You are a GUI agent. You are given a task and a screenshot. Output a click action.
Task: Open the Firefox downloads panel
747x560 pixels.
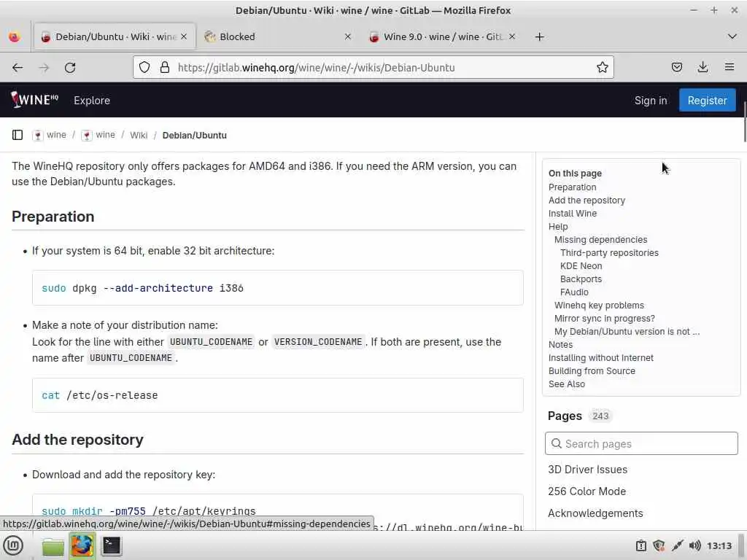[x=703, y=68]
